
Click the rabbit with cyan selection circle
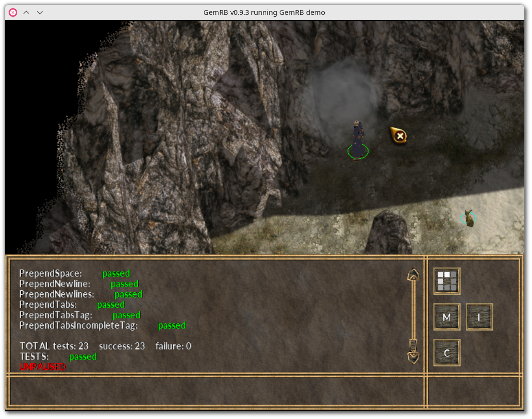pos(469,218)
